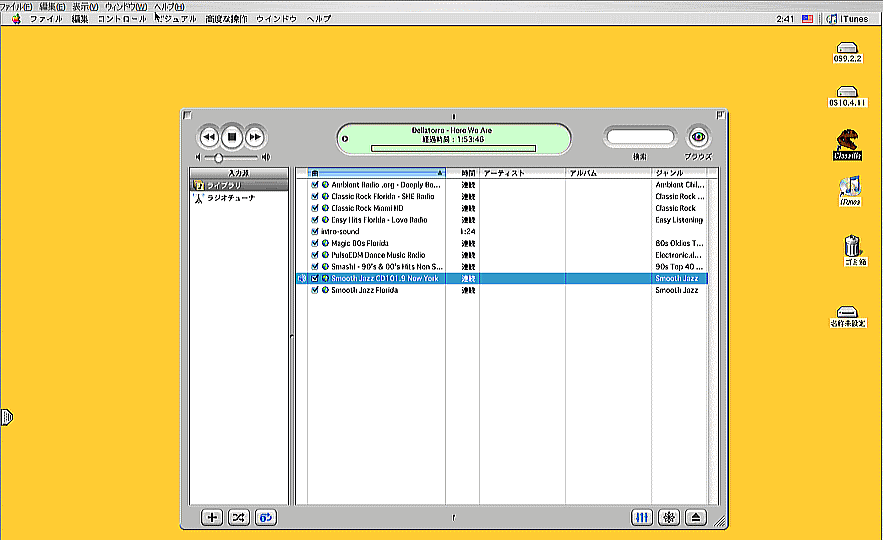The width and height of the screenshot is (883, 540).
Task: Click the song name column sort arrow
Action: point(440,173)
